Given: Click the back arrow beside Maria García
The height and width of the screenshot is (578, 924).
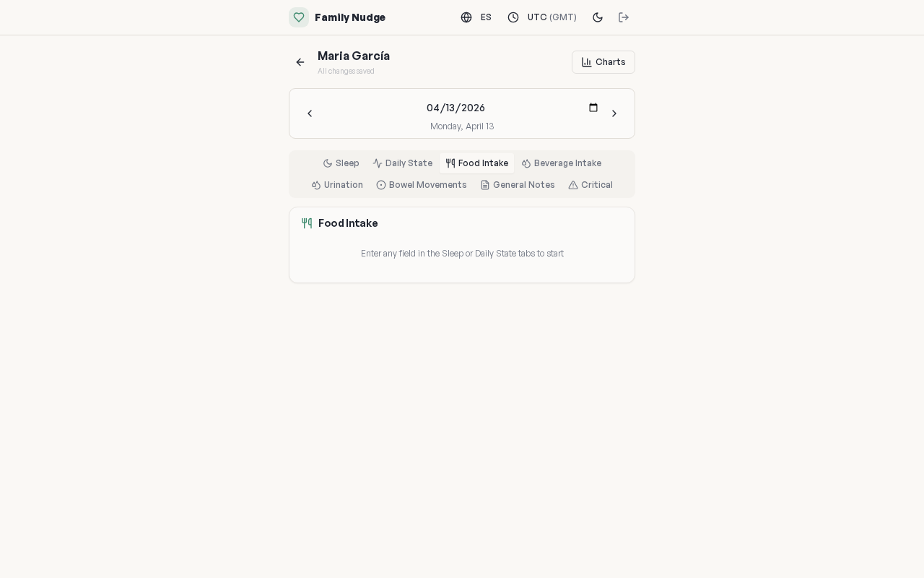Looking at the screenshot, I should pos(300,62).
